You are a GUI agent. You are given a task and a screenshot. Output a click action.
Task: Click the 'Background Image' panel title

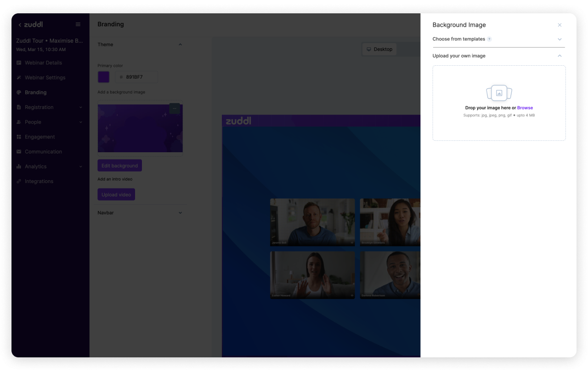459,25
